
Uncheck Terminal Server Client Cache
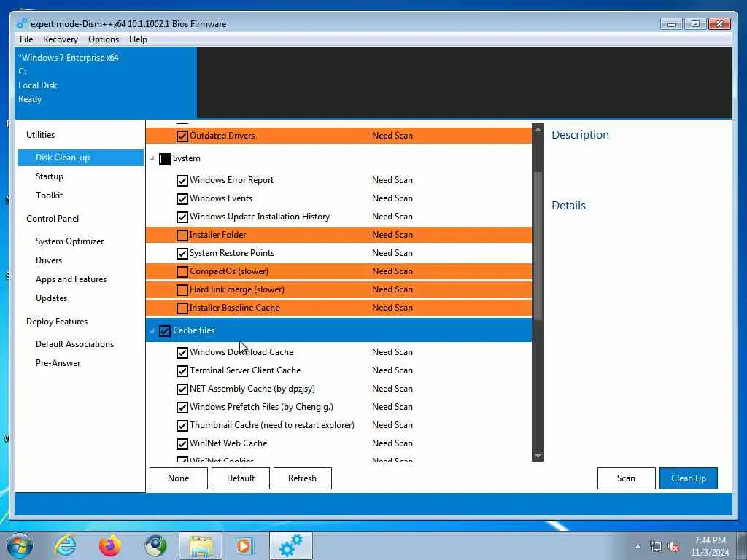coord(182,370)
